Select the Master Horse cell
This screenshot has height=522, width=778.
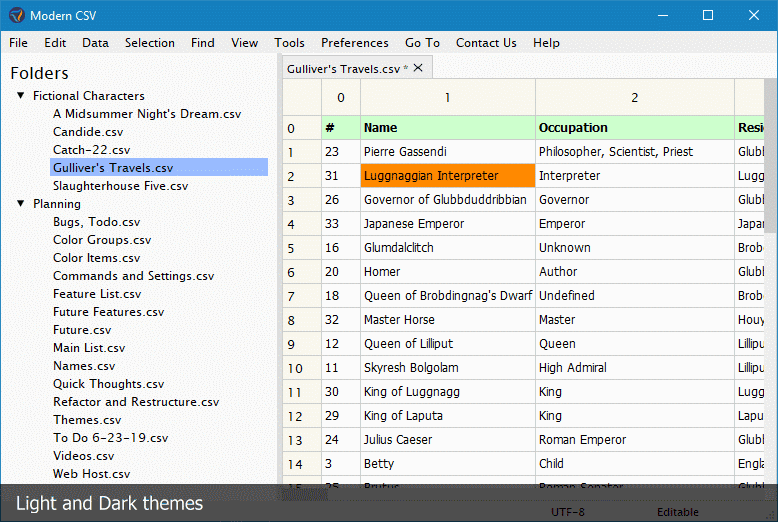[448, 320]
